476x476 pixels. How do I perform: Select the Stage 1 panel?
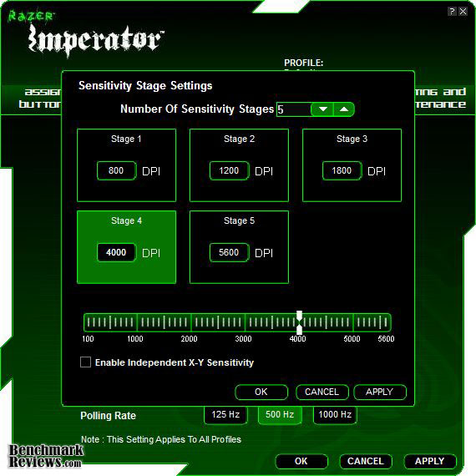127,165
